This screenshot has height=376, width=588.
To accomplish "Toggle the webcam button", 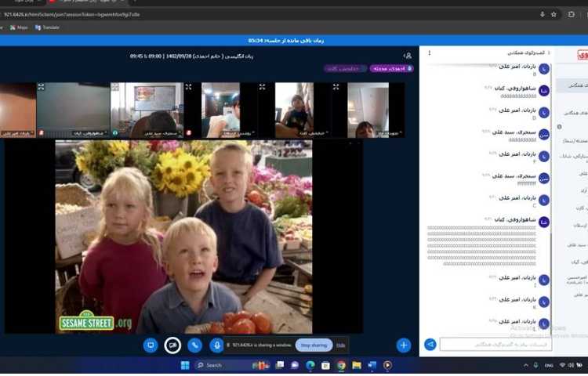I will coord(172,345).
